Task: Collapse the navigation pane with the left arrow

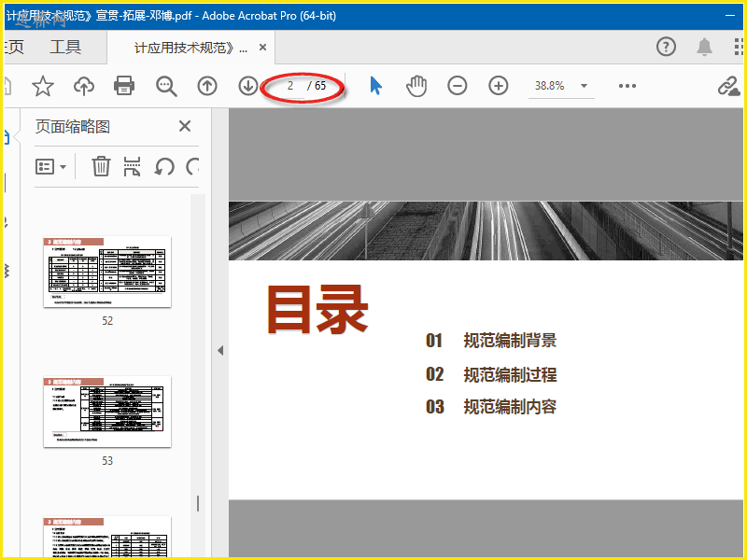Action: click(220, 351)
